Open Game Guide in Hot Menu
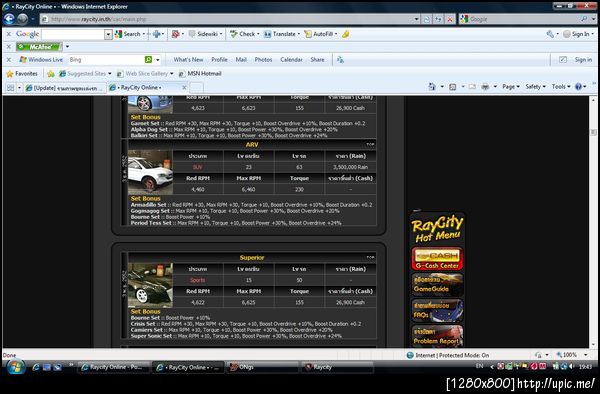 (x=437, y=285)
